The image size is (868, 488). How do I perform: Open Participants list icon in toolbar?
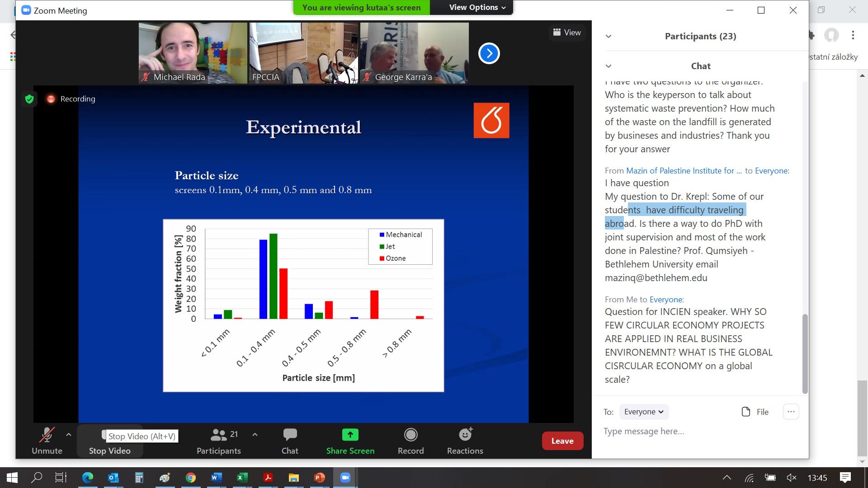pyautogui.click(x=219, y=435)
